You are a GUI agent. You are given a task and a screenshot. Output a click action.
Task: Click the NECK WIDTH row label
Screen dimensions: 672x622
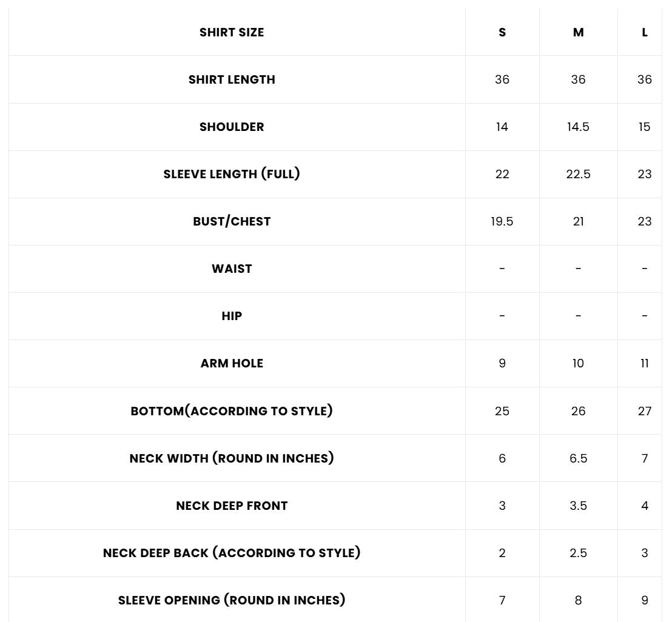pos(232,458)
